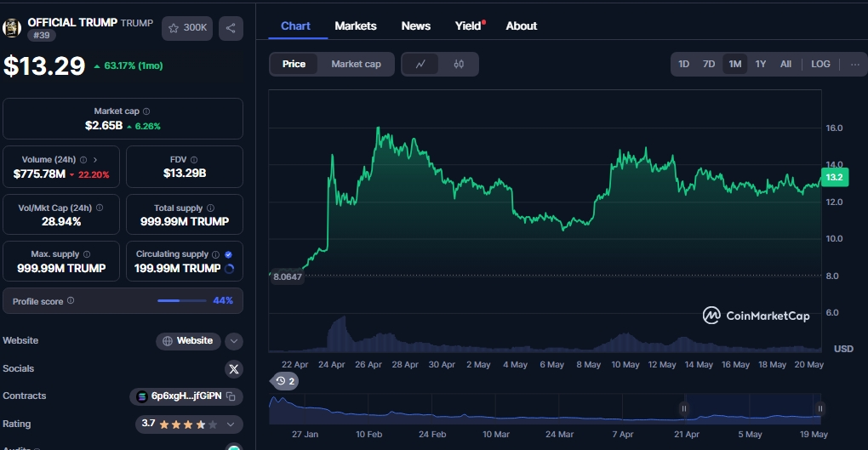Select the Price chart toggle

294,64
